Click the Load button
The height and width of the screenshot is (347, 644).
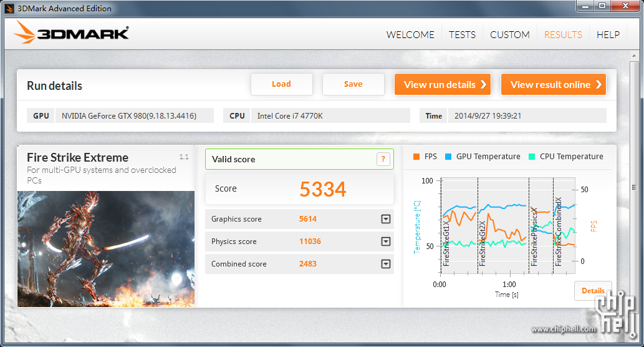coord(282,84)
